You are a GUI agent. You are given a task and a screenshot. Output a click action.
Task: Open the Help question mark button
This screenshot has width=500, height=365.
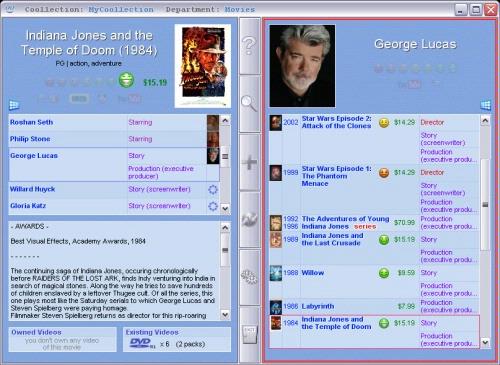pos(250,46)
